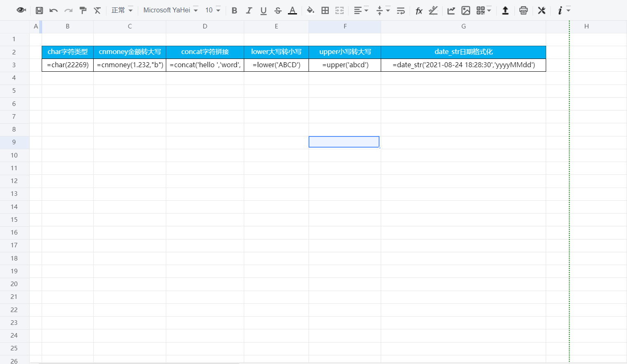Select row 15 header
Viewport: 627px width, 364px height.
(x=14, y=220)
